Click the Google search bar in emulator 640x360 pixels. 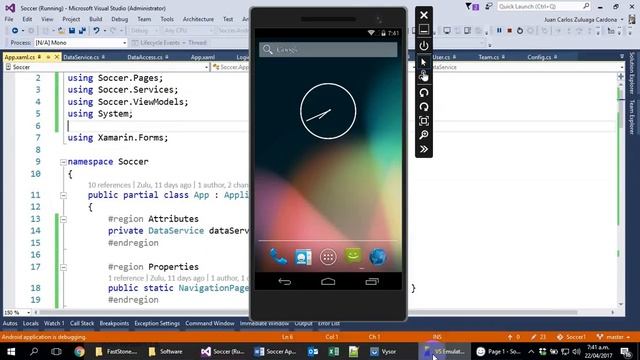[x=328, y=50]
